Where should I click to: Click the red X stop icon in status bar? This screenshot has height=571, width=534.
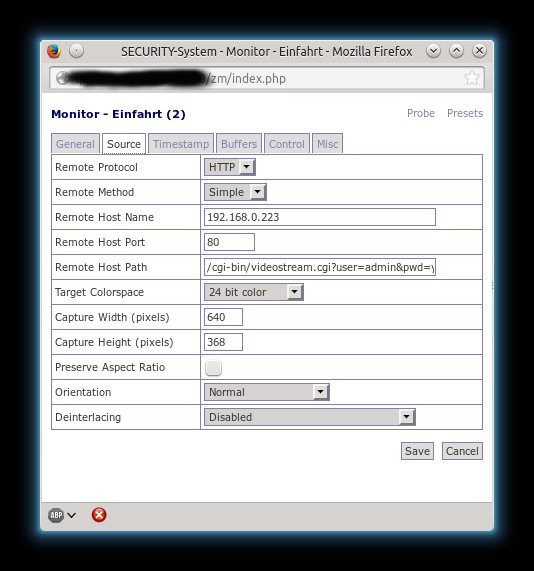[x=99, y=515]
